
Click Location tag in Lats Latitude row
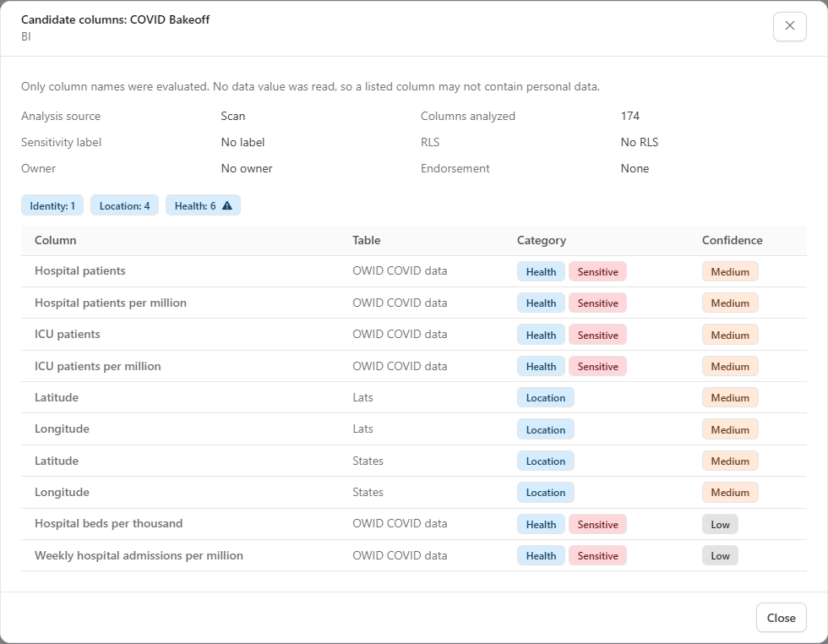(546, 398)
